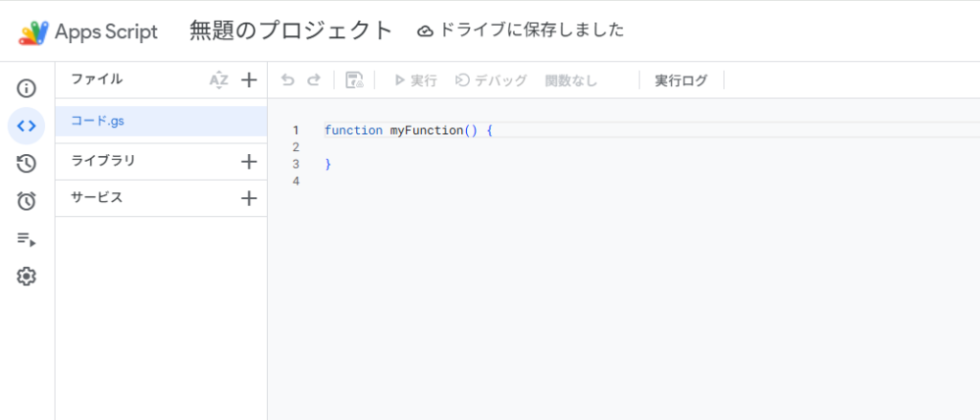980x420 pixels.
Task: Sort files with the AZ icon
Action: tap(219, 80)
